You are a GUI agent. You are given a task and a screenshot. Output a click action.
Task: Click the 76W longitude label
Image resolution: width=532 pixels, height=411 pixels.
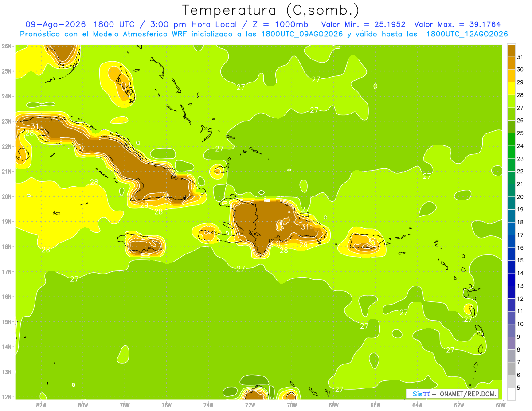(x=166, y=405)
